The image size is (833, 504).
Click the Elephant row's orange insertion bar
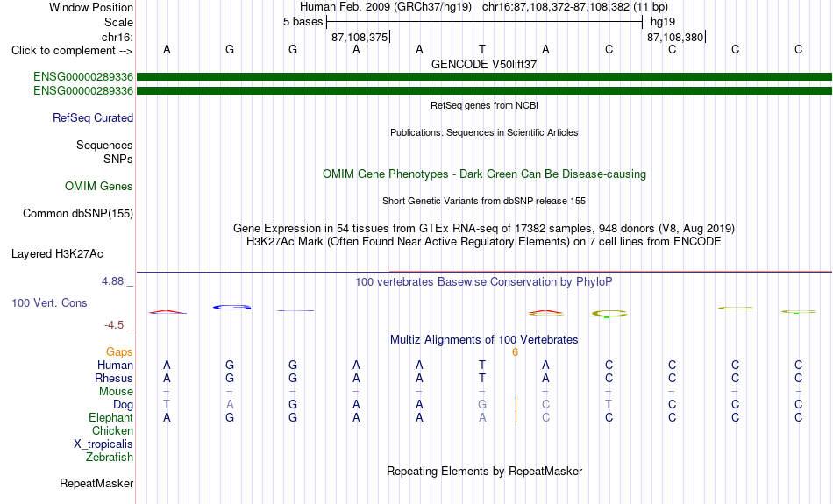coord(516,417)
